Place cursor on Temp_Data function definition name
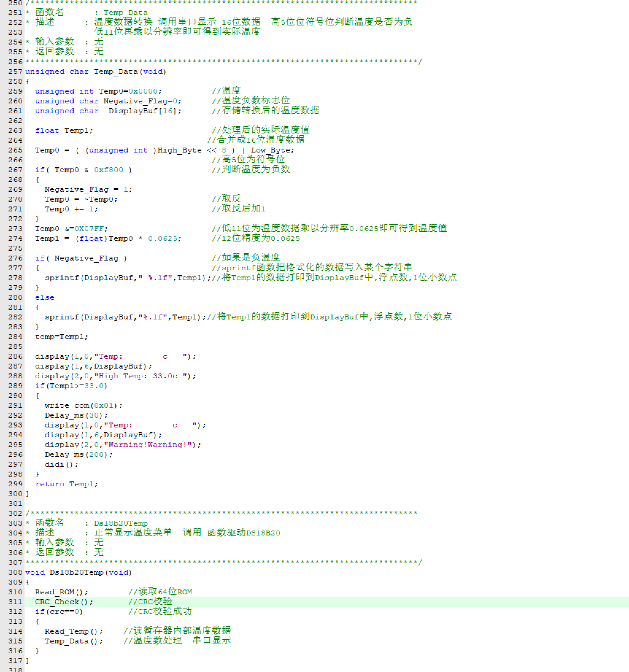The image size is (629, 672). coord(116,72)
